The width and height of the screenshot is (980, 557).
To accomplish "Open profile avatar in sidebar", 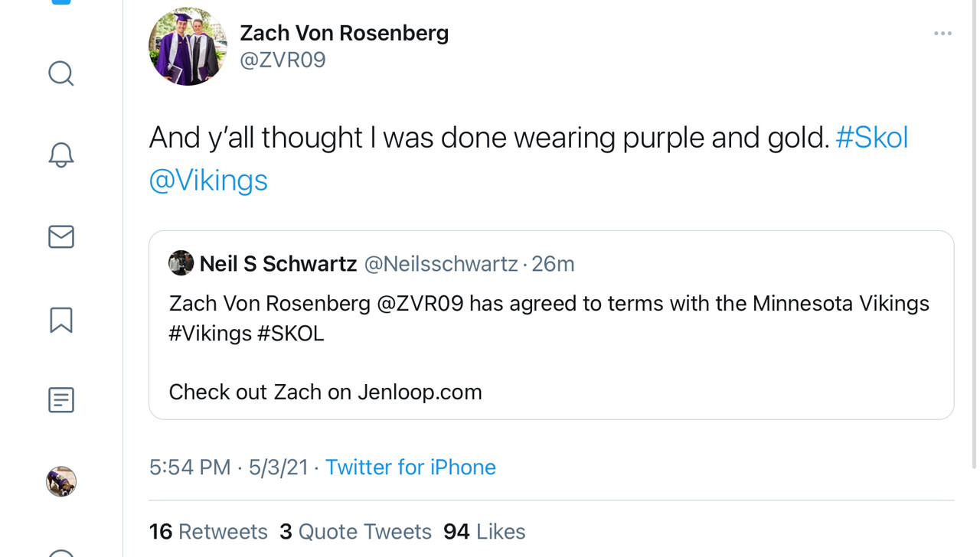I will (x=61, y=481).
